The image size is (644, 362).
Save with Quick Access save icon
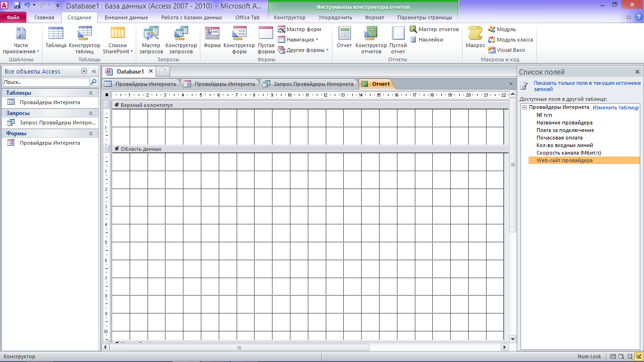[x=17, y=6]
